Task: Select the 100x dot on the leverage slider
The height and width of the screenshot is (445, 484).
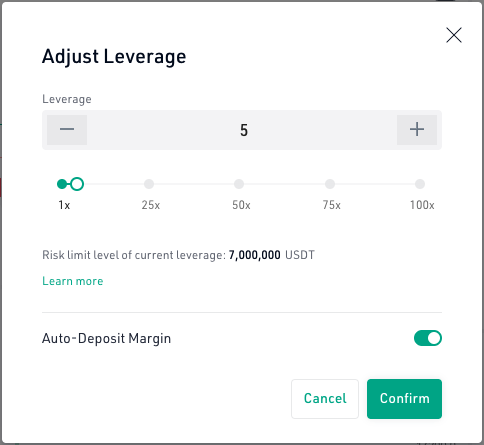Action: click(x=420, y=184)
